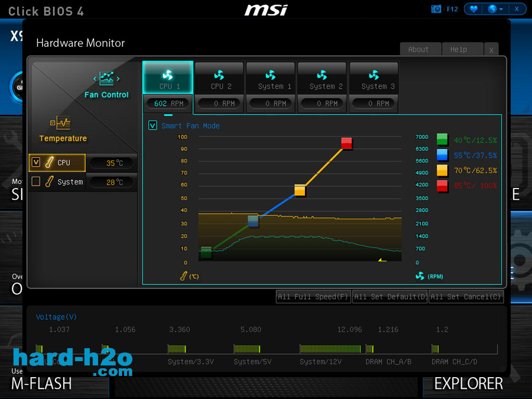
Task: Click the System 28°C temperature value
Action: (x=112, y=183)
